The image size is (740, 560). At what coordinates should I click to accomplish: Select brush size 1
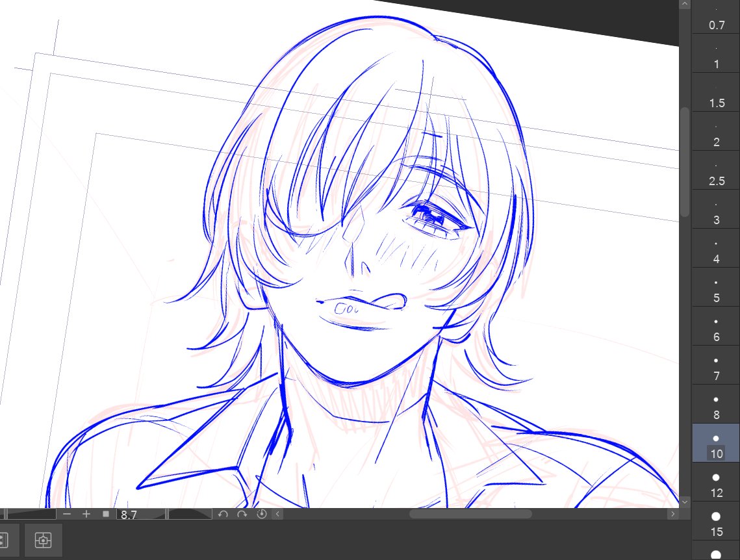coord(716,53)
